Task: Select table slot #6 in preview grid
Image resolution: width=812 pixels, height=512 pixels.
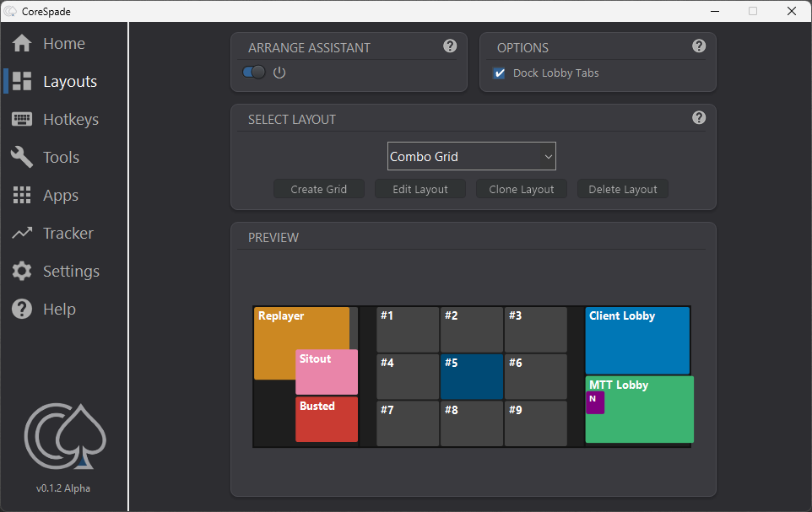Action: (x=536, y=376)
